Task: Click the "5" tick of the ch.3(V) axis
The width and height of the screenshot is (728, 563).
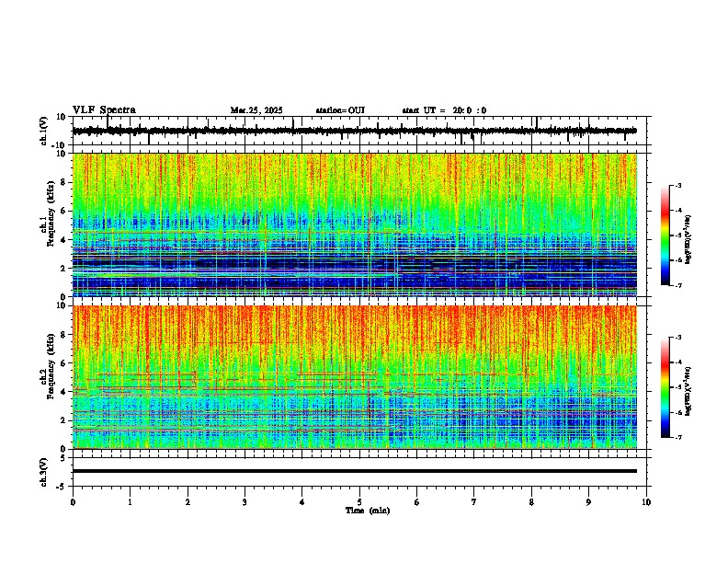Action: point(63,457)
